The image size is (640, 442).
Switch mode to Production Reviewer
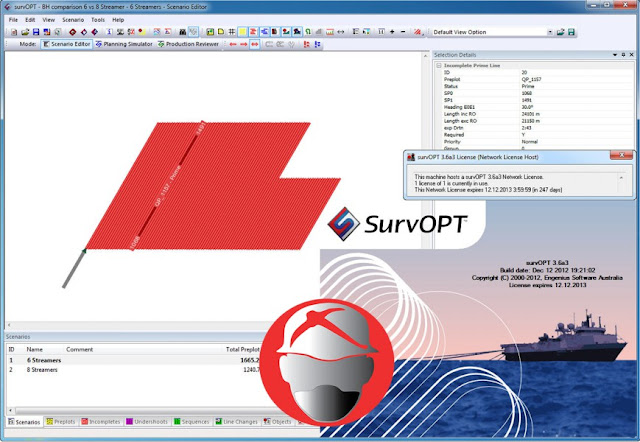pos(188,44)
